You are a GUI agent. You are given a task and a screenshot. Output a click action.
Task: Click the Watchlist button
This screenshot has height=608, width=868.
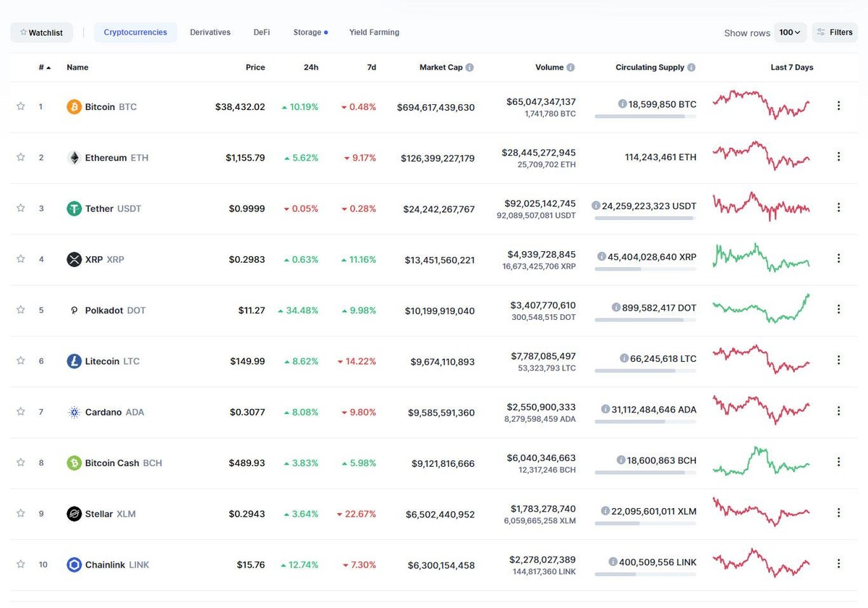[x=41, y=32]
